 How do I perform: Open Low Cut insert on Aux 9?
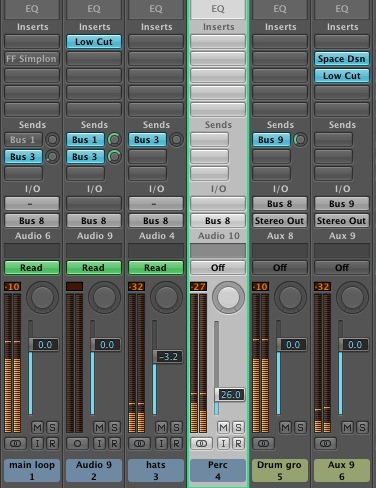pyautogui.click(x=342, y=76)
